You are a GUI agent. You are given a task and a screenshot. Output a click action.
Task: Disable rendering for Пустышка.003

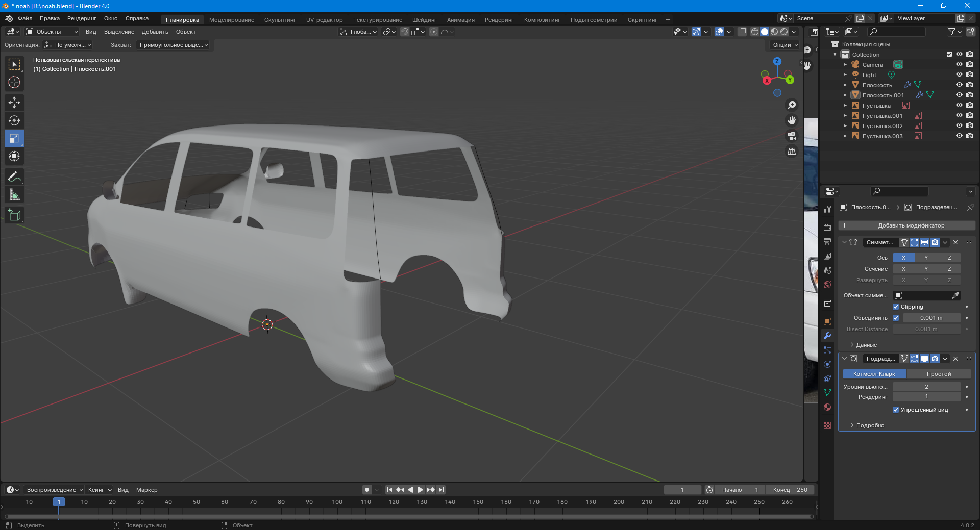tap(970, 136)
